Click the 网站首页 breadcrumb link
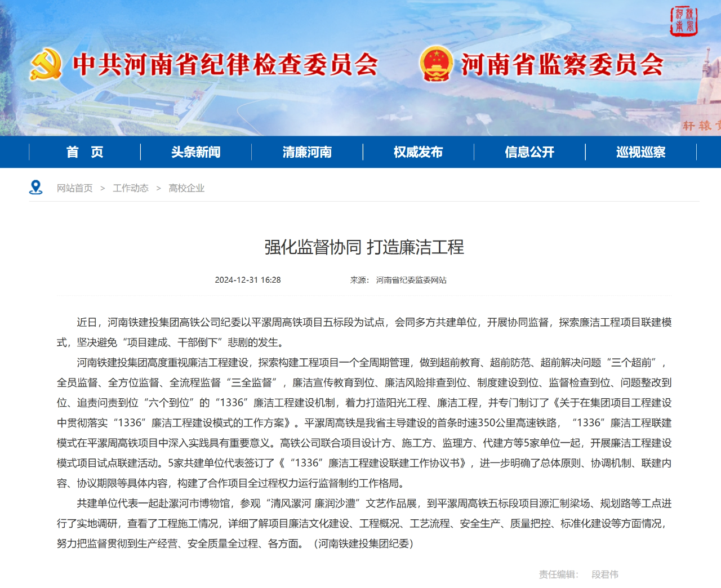The height and width of the screenshot is (588, 721). click(74, 188)
